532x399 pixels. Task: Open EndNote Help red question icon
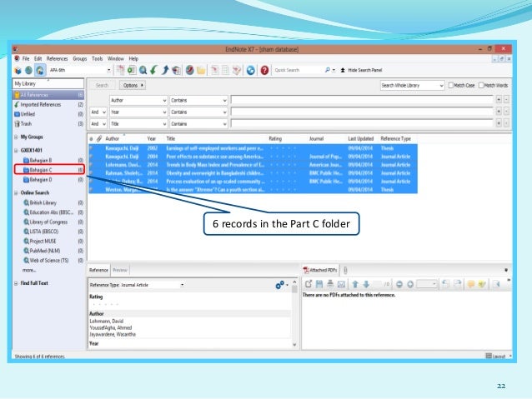pos(264,70)
